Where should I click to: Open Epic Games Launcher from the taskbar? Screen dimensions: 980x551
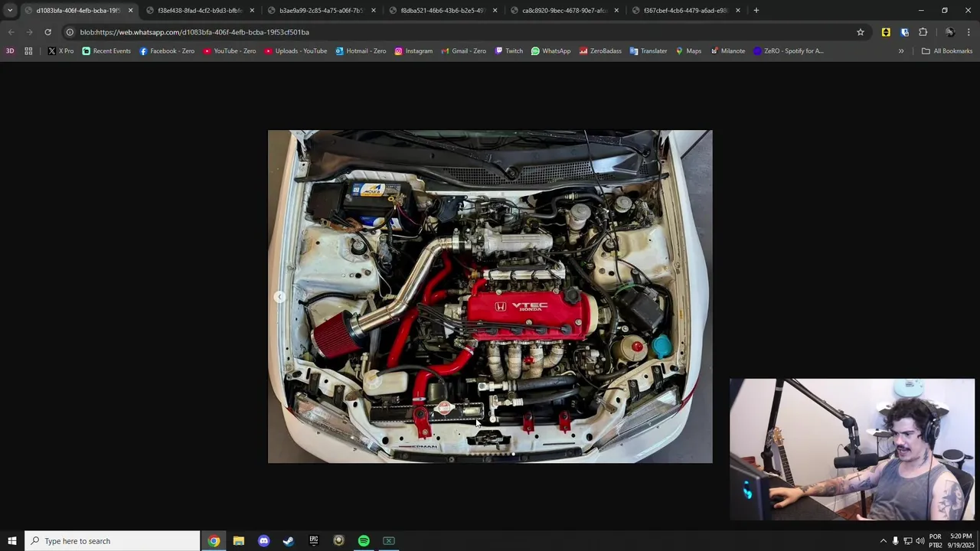pos(314,541)
